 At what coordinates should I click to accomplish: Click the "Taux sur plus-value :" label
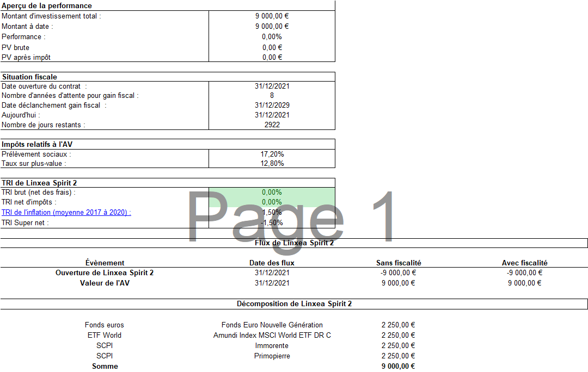pos(34,163)
